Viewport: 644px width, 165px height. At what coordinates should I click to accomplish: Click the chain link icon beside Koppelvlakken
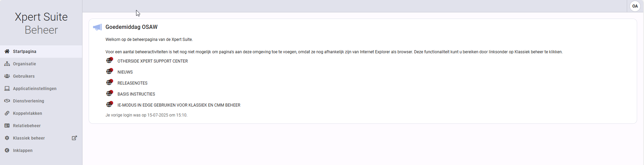7,113
